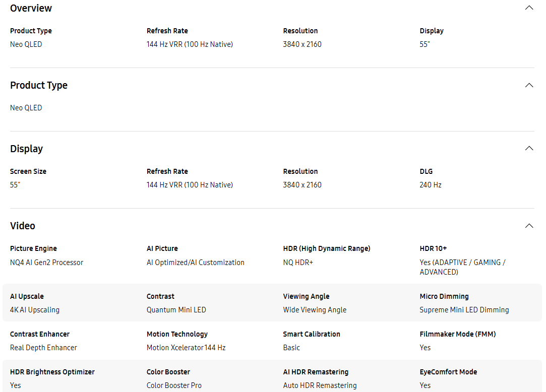This screenshot has width=546, height=392.
Task: Click Refresh Rate label in Overview
Action: [x=167, y=31]
